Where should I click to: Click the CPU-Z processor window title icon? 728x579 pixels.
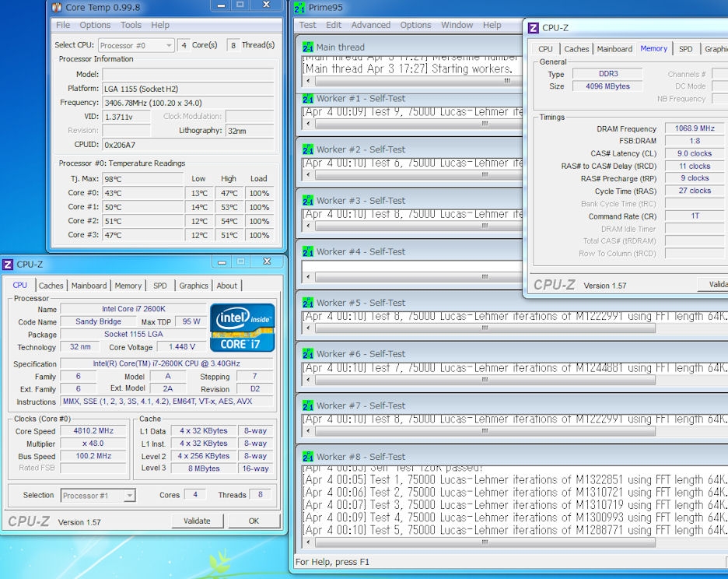[8, 265]
